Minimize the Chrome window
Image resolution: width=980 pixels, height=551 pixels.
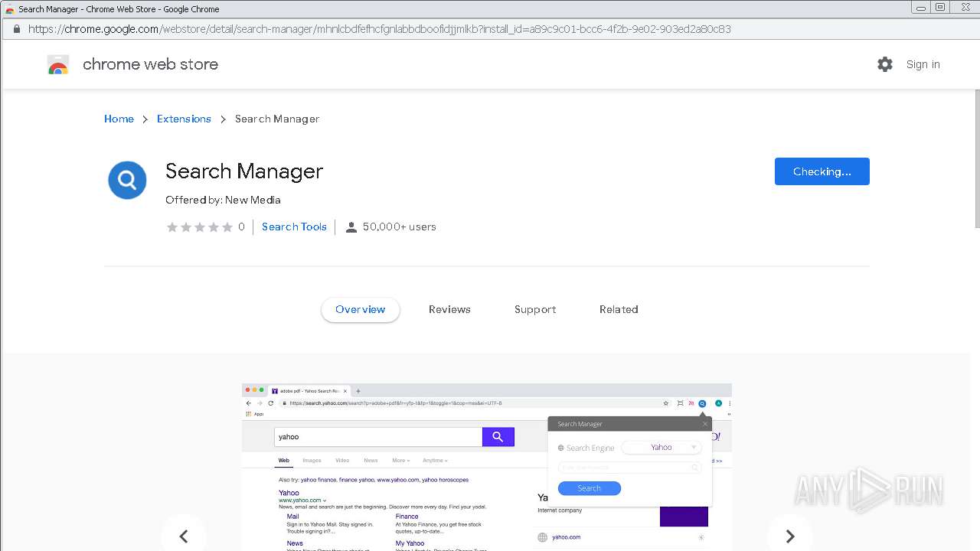[920, 8]
